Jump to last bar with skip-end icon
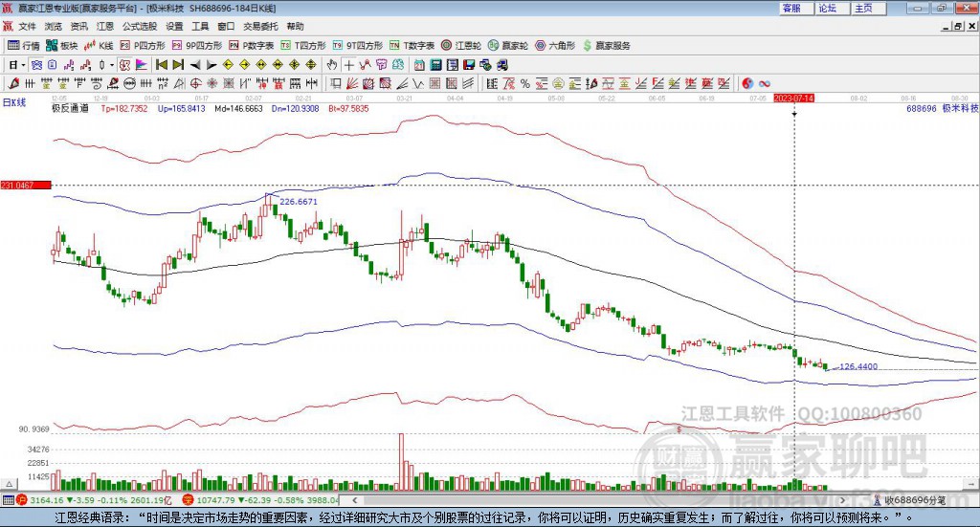This screenshot has width=980, height=527. tap(178, 65)
